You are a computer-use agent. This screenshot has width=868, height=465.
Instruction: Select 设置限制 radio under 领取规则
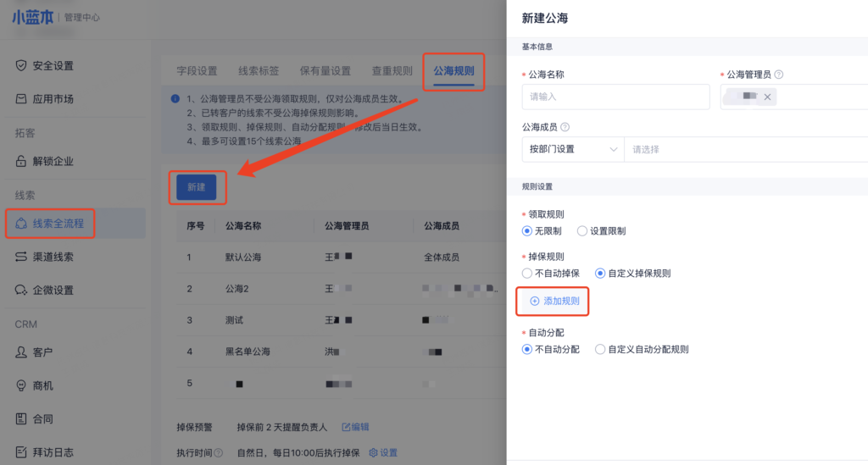[x=581, y=231]
